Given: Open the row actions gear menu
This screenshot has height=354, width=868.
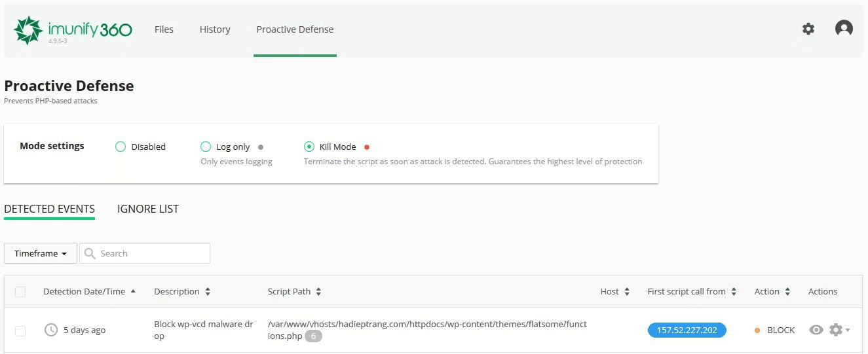Looking at the screenshot, I should point(837,330).
